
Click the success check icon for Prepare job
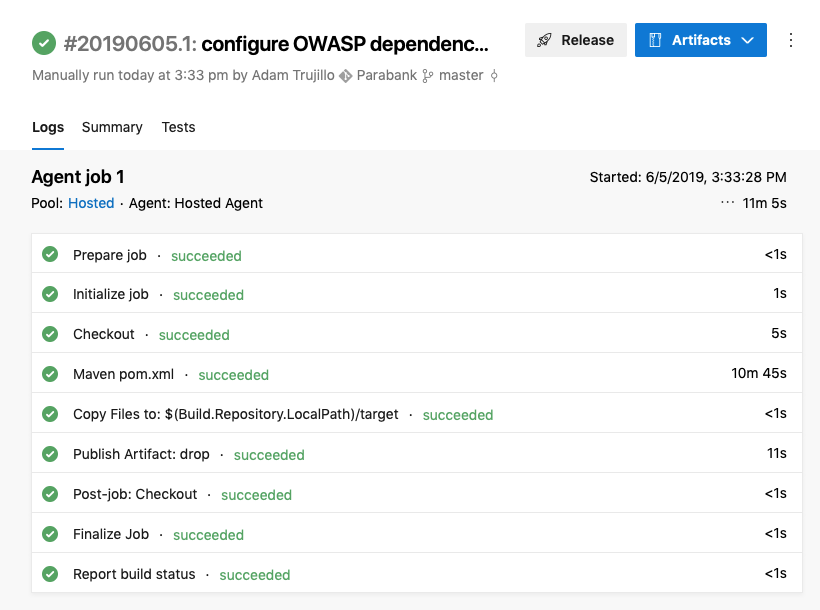50,254
